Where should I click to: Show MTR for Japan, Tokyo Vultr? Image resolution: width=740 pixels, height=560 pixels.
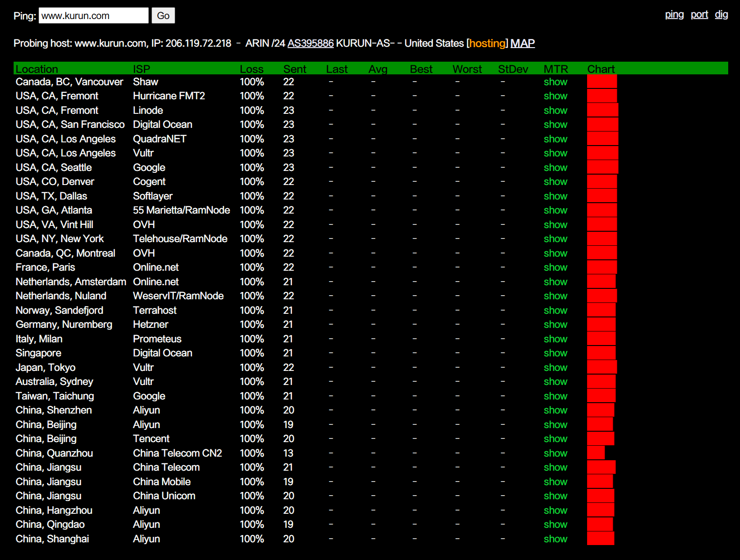tap(555, 367)
